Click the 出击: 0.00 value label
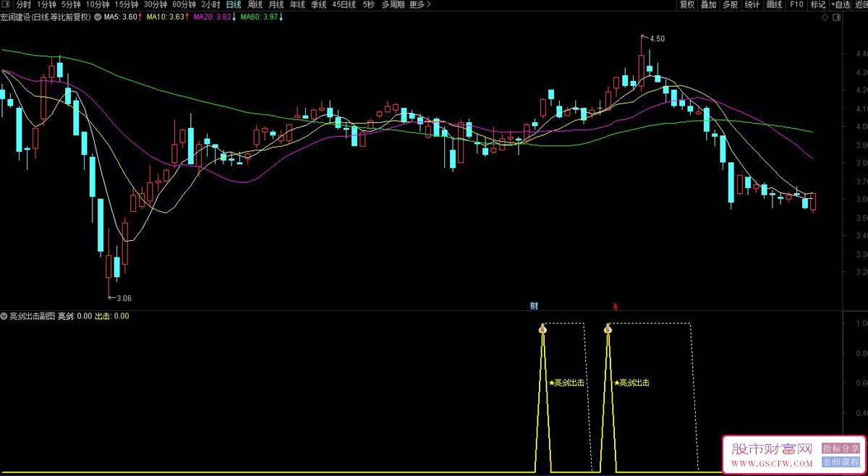This screenshot has height=476, width=868. point(112,316)
